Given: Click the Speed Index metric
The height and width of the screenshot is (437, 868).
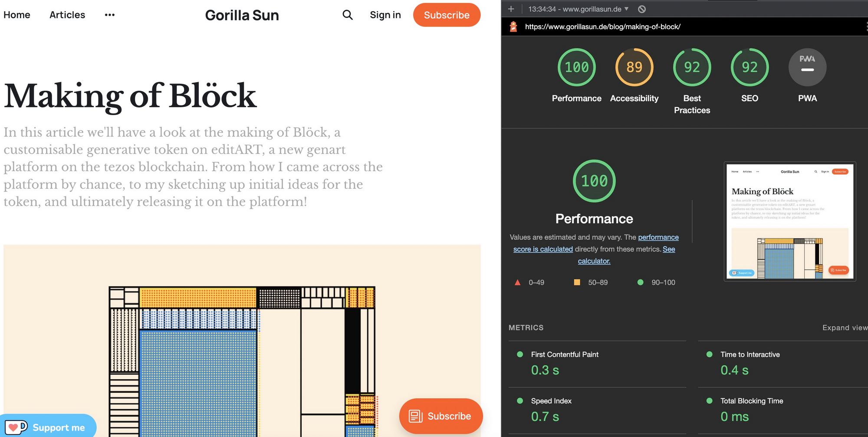Looking at the screenshot, I should (x=597, y=411).
